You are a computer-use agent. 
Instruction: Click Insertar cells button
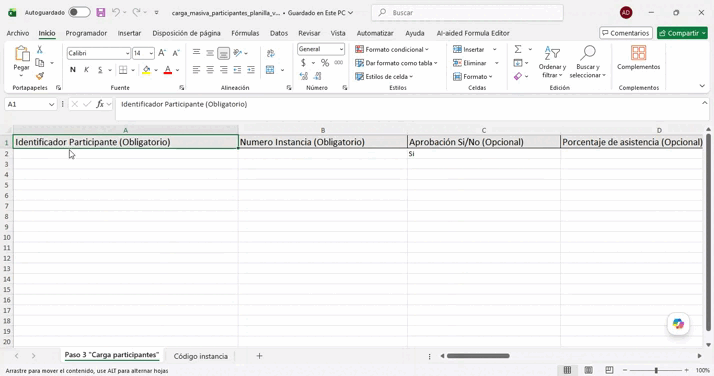click(x=469, y=49)
